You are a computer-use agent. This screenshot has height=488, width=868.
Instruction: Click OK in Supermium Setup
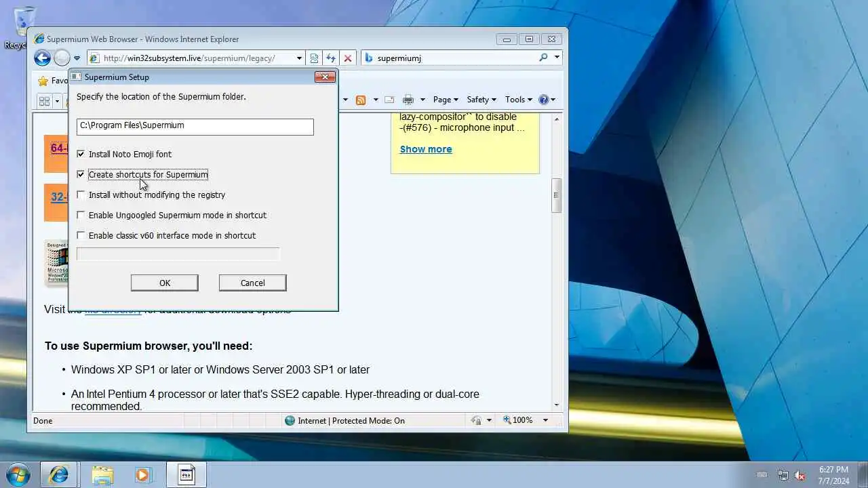coord(165,283)
